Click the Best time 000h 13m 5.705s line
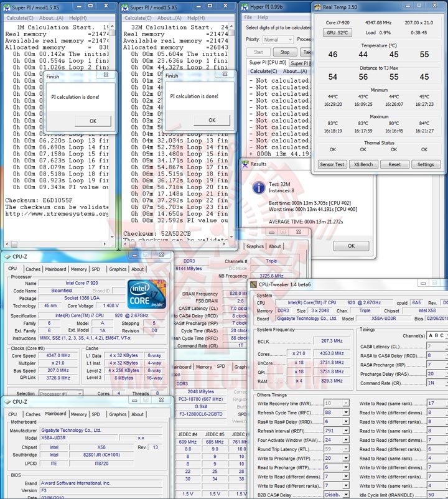 [310, 203]
